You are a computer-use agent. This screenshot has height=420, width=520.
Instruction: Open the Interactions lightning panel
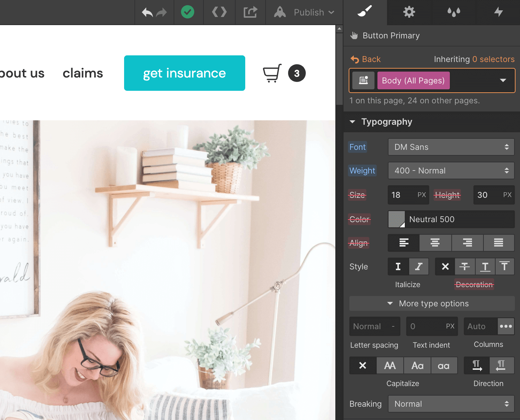coord(498,12)
